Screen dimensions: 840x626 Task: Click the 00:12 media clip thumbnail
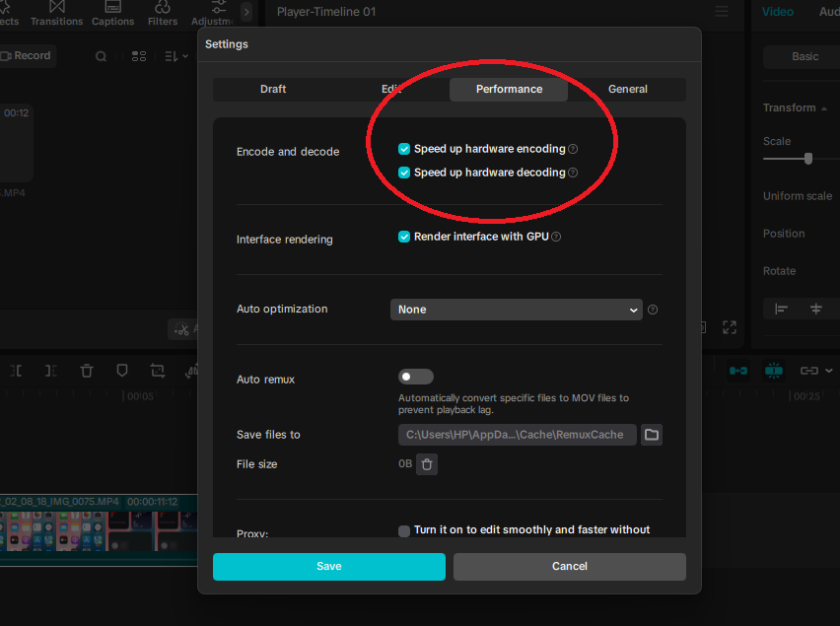click(16, 142)
